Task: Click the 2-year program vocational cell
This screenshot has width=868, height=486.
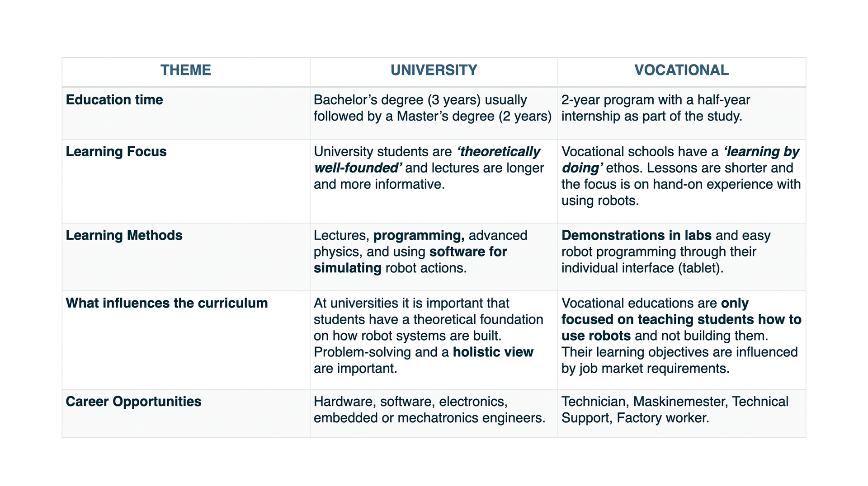Action: click(x=656, y=108)
